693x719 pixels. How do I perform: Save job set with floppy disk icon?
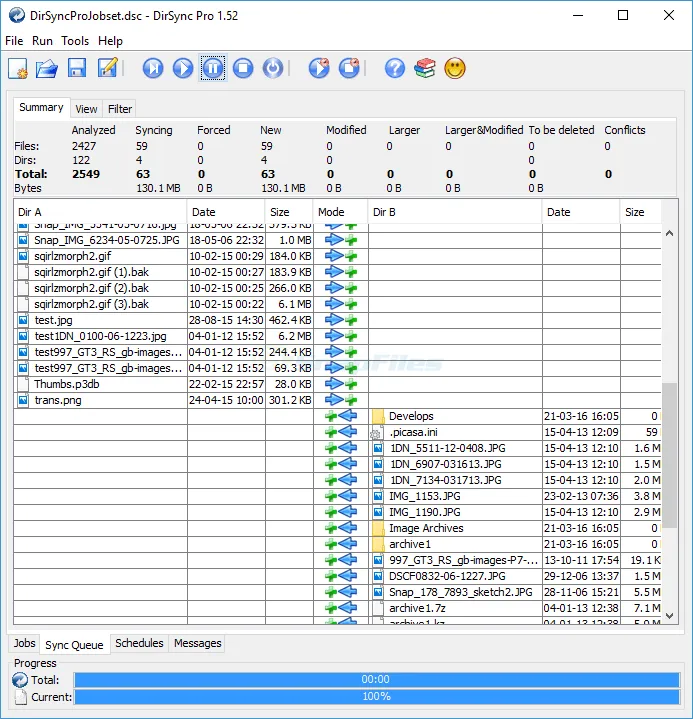pyautogui.click(x=77, y=68)
